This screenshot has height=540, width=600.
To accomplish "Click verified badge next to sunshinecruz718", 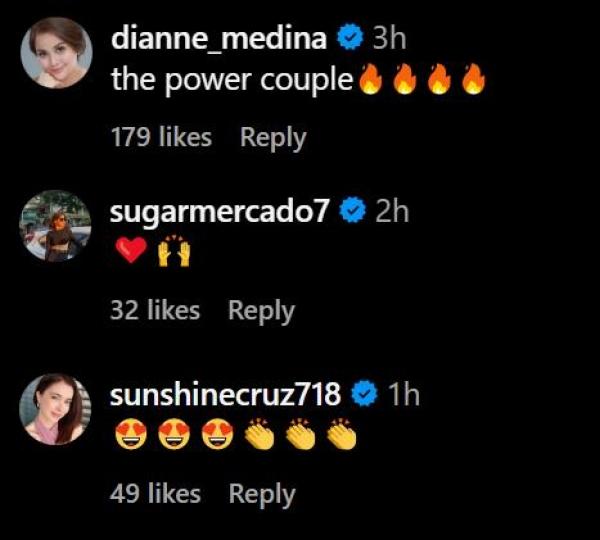I will coord(365,393).
